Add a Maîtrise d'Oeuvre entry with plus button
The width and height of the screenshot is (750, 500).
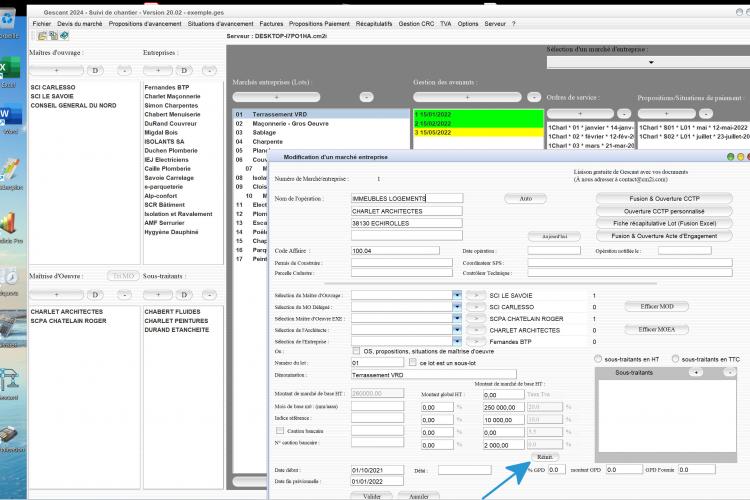point(56,295)
